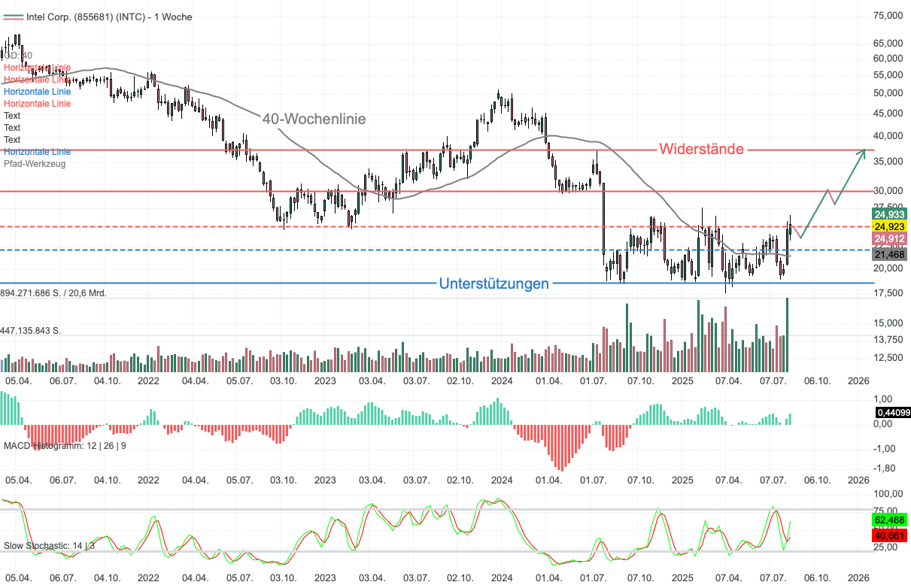Click the 75,000 price axis label
This screenshot has width=911, height=588.
pyautogui.click(x=888, y=15)
